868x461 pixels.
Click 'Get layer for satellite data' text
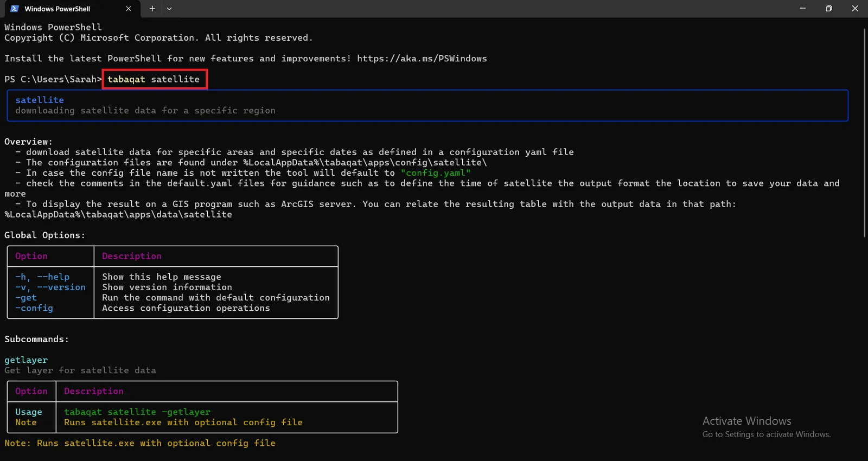[x=80, y=370]
